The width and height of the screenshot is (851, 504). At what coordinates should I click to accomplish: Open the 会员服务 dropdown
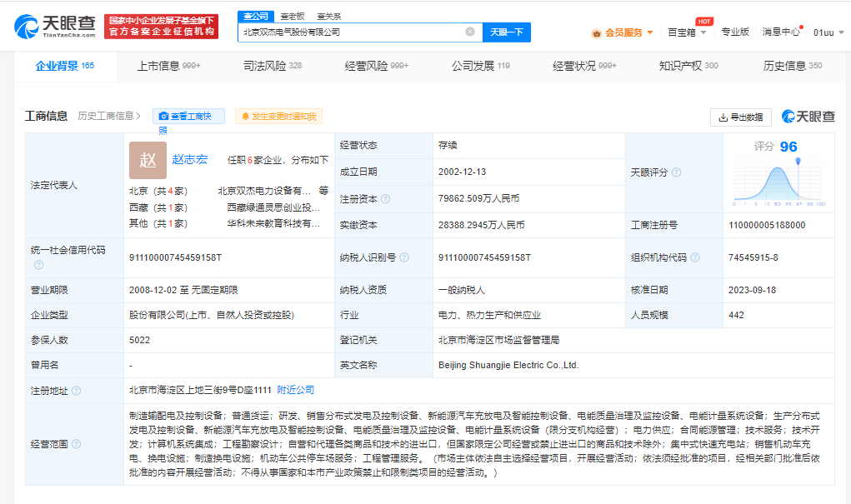[x=629, y=32]
